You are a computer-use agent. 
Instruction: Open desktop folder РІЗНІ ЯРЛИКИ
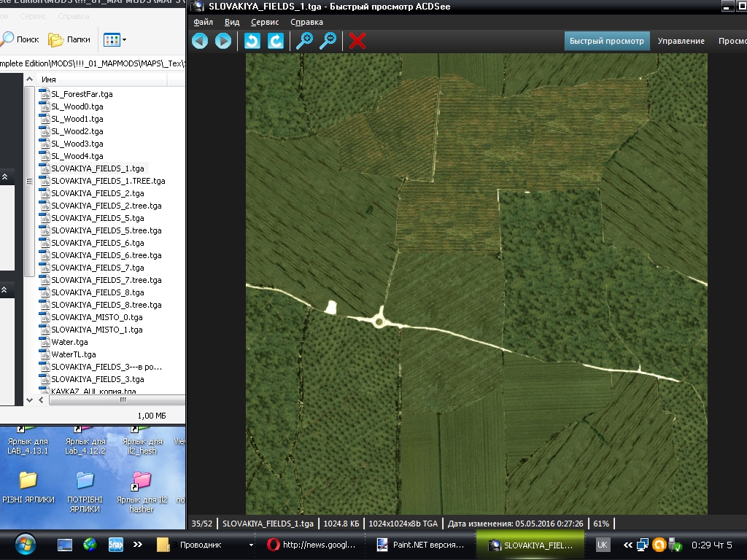(x=28, y=487)
